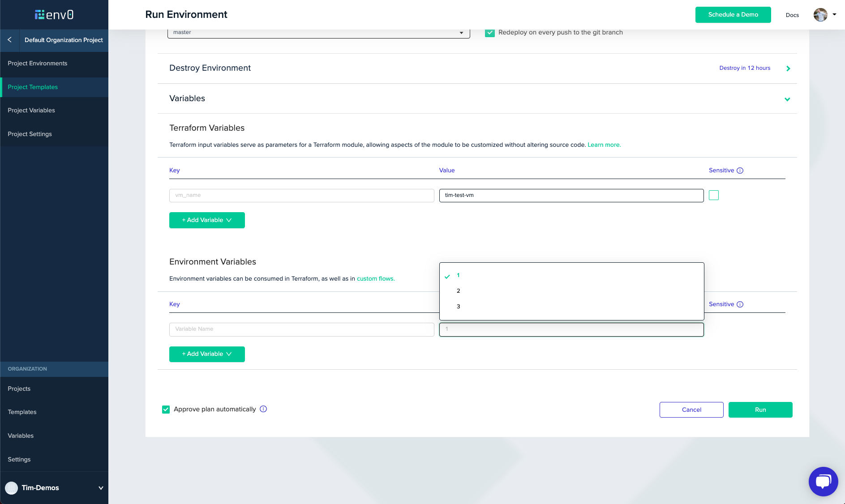Open Project Templates in sidebar
Viewport: 845px width, 504px height.
pyautogui.click(x=54, y=87)
